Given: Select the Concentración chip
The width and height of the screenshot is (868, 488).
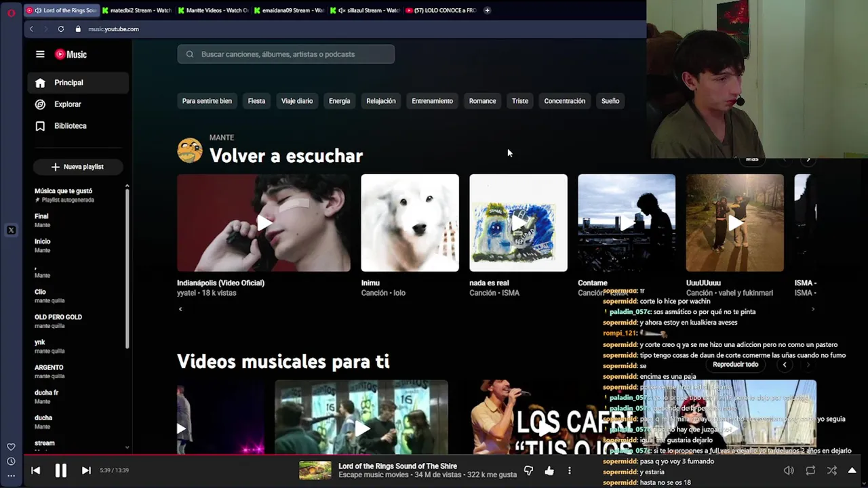Looking at the screenshot, I should 564,101.
